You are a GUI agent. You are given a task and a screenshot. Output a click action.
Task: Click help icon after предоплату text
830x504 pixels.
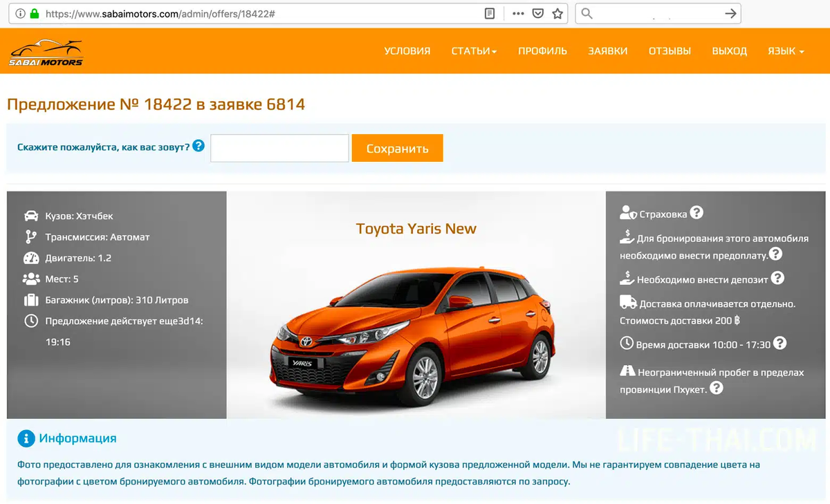776,254
